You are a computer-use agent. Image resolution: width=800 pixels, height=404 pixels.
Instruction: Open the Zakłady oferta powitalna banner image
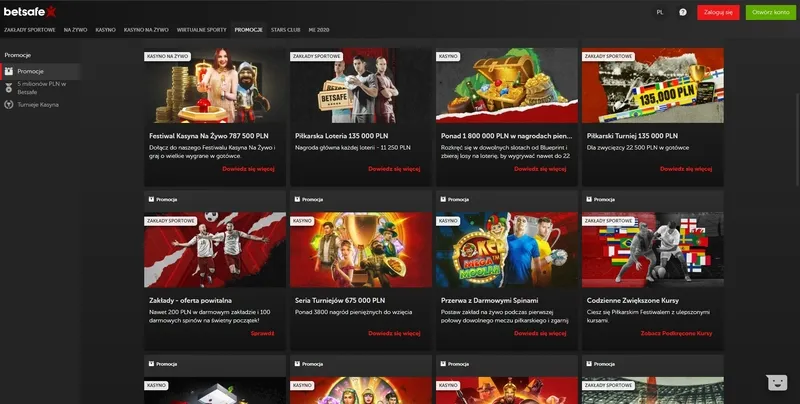coord(215,250)
